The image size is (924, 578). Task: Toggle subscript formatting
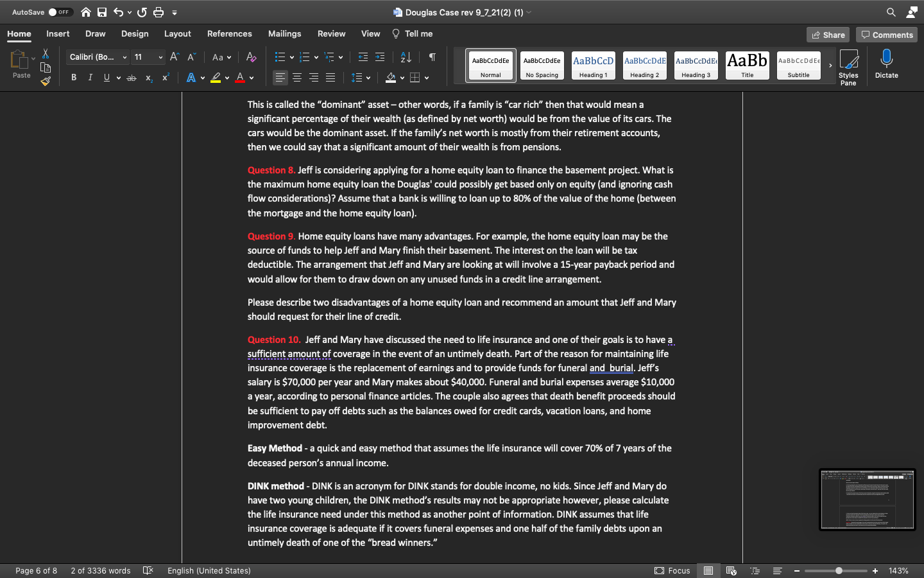(148, 78)
